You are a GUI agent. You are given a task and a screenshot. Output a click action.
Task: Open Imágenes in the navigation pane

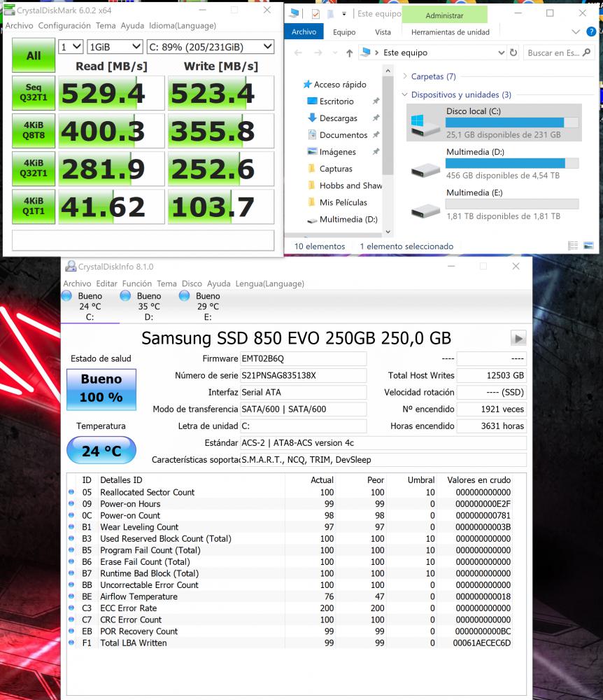332,152
